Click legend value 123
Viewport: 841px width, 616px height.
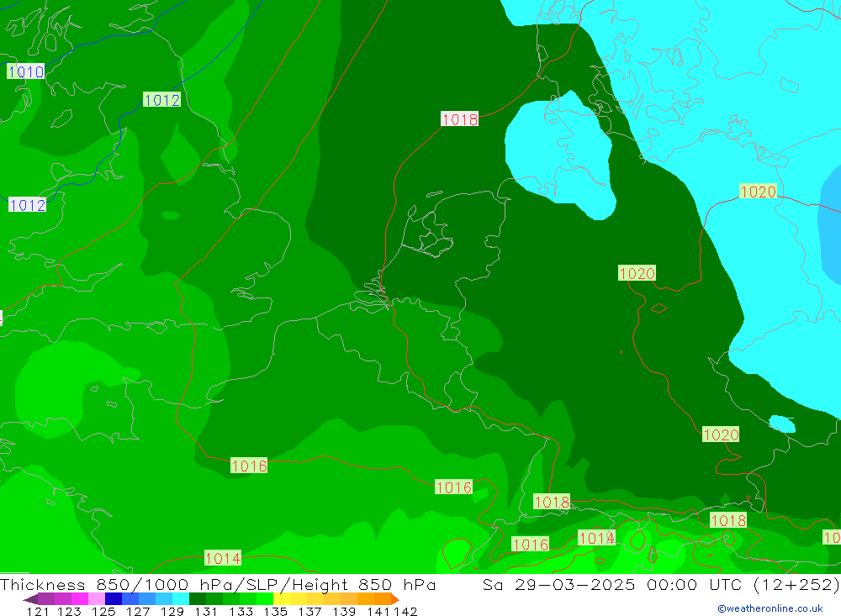(x=69, y=611)
